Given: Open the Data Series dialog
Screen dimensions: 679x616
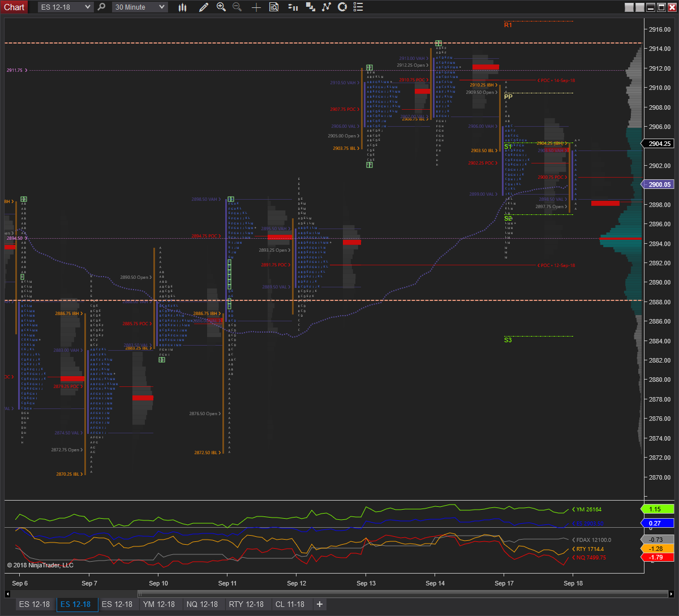Looking at the screenshot, I should pos(311,7).
